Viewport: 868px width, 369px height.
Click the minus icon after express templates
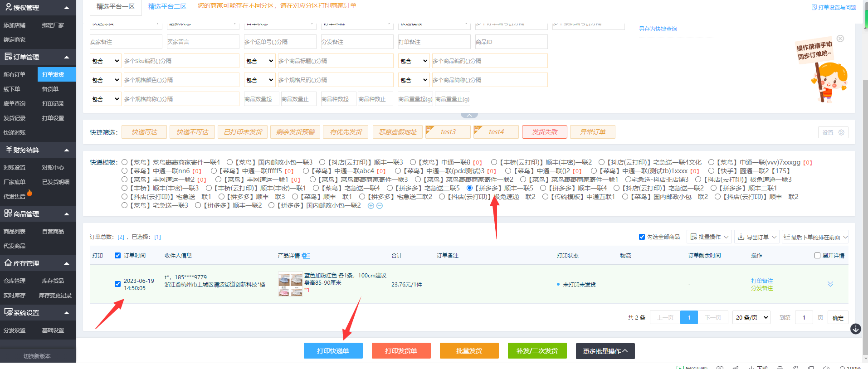(380, 206)
